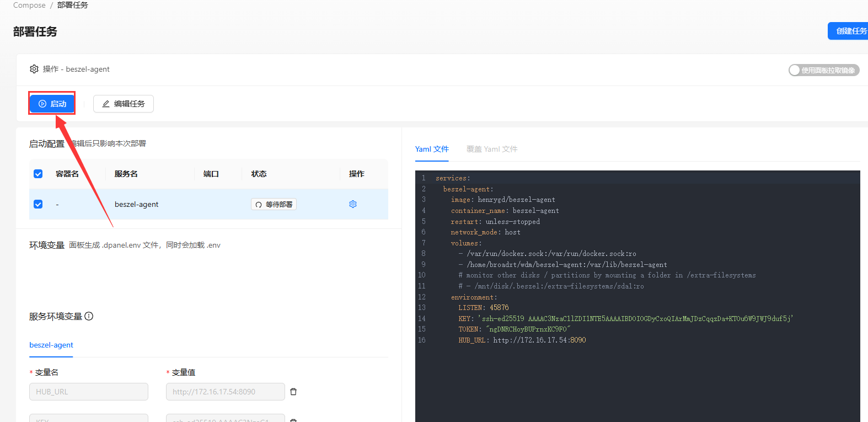The image size is (868, 422).
Task: Open the gear settings icon in beszel-agent row
Action: click(x=353, y=204)
